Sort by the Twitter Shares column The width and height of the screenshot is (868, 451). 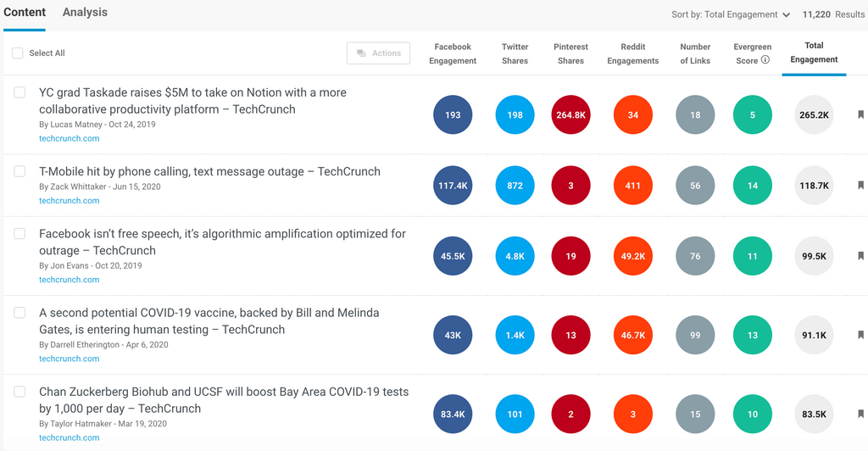(x=515, y=53)
